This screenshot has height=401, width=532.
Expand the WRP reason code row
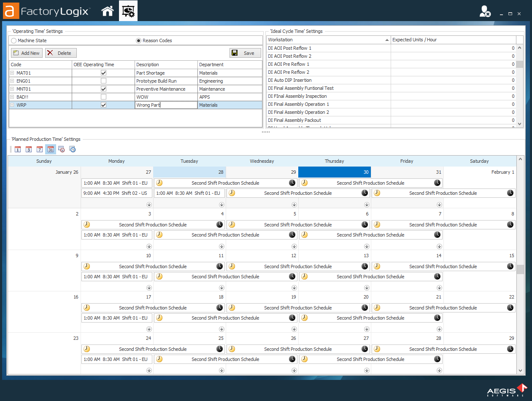pyautogui.click(x=12, y=105)
